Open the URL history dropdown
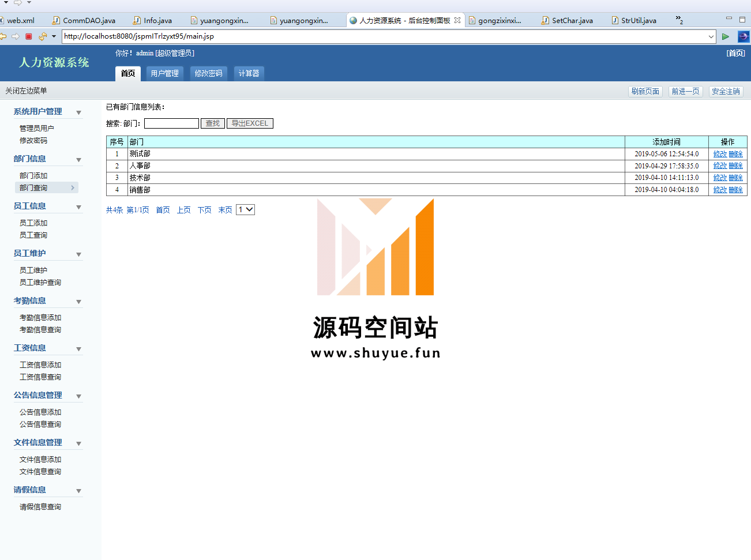The width and height of the screenshot is (751, 560). [x=711, y=36]
